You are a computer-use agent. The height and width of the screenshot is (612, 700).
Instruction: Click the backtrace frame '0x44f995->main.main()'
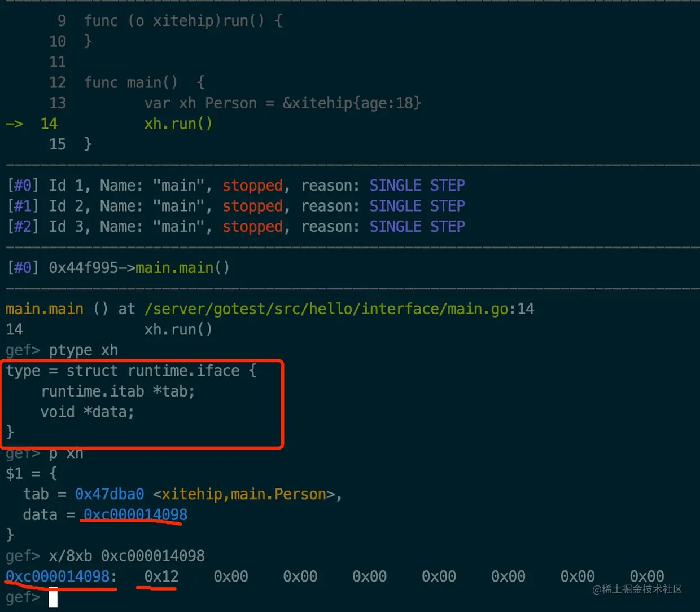(x=139, y=267)
